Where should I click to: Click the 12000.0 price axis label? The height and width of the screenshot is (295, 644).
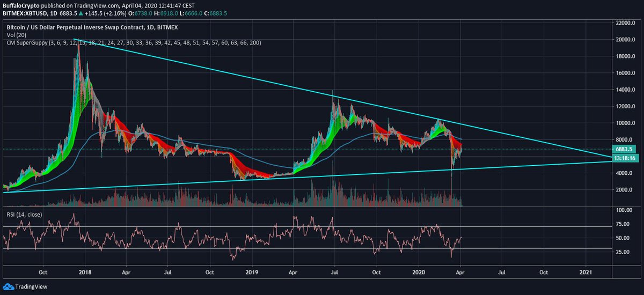626,106
